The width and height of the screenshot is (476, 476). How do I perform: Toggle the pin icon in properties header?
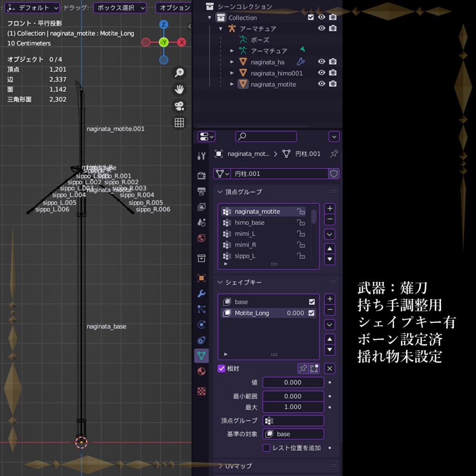tap(334, 154)
